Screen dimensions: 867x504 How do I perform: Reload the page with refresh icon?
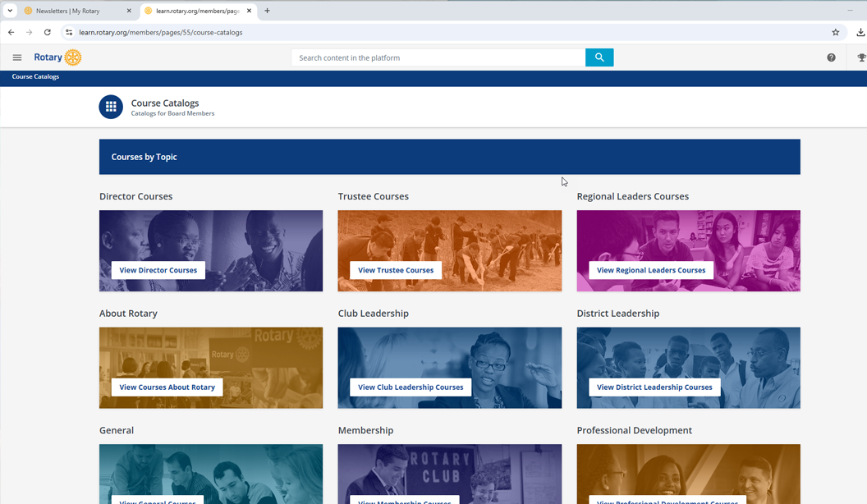(48, 33)
